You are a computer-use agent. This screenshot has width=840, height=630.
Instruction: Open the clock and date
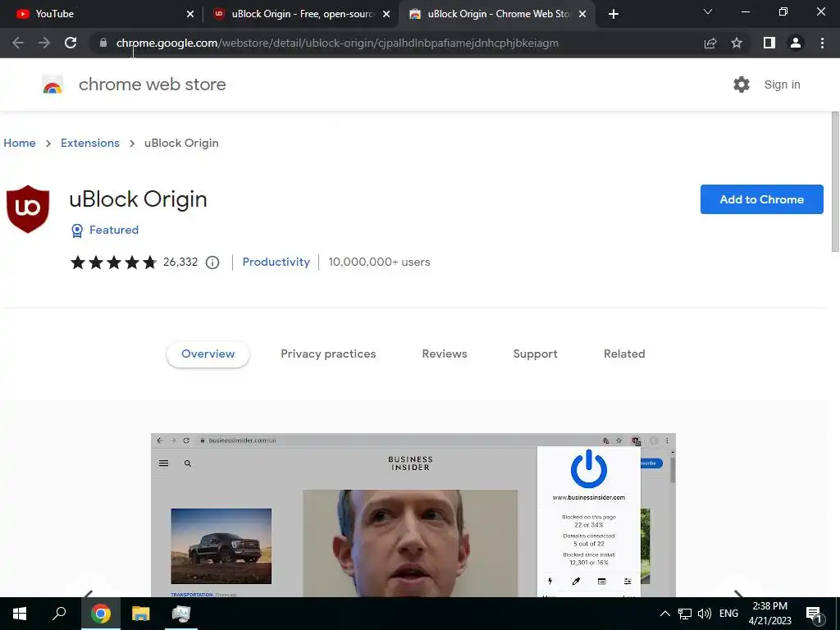(x=769, y=614)
